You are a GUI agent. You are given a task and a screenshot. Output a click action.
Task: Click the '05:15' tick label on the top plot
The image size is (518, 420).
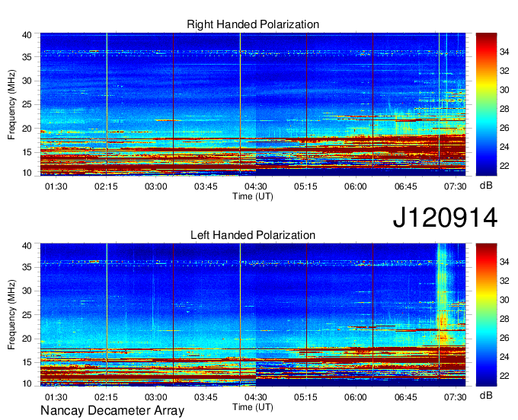pos(305,186)
